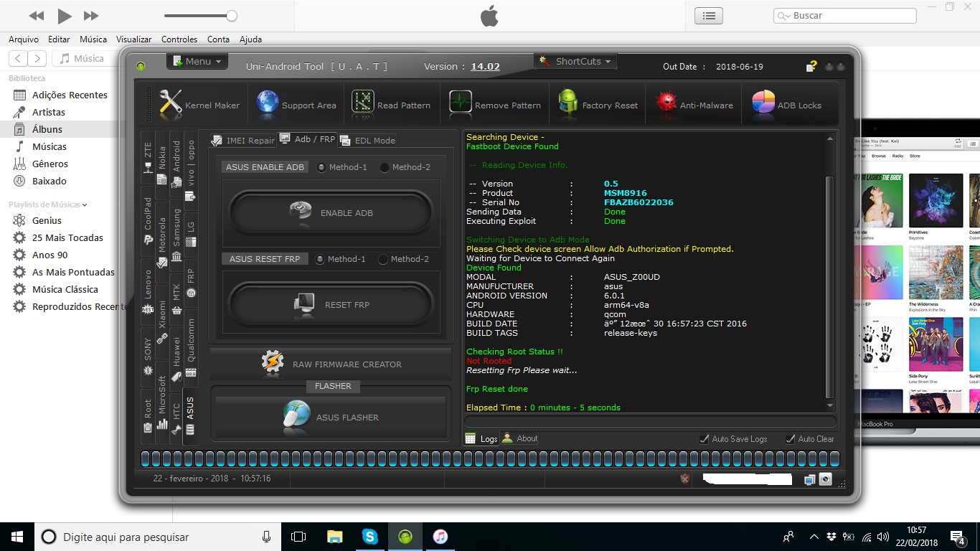
Task: Click the Buscar search field in iTunes
Action: (844, 16)
